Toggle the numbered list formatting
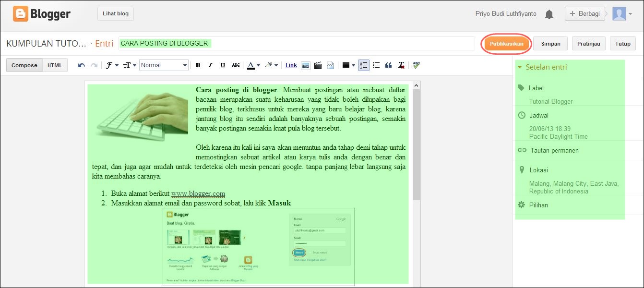Screen dimensions: 644x288 click(363, 65)
